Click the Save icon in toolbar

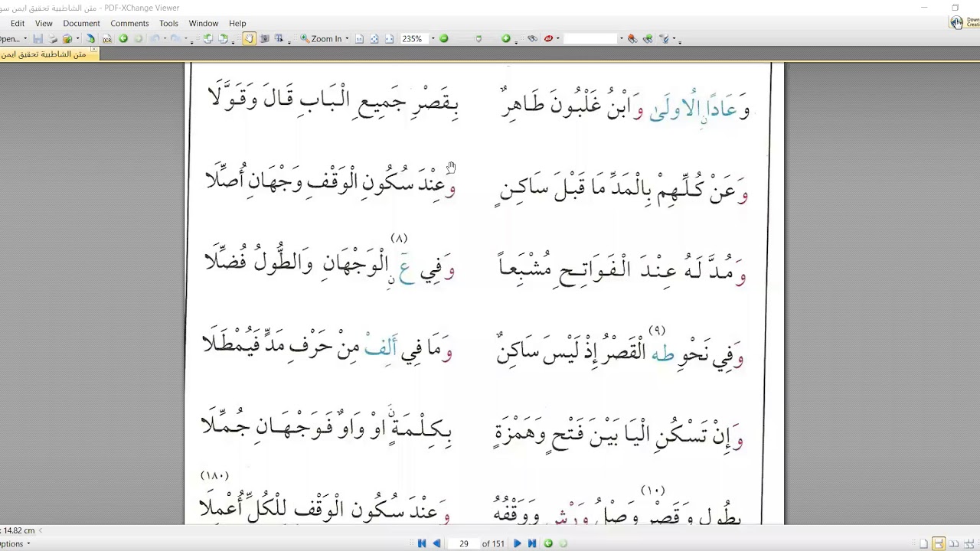pyautogui.click(x=38, y=38)
